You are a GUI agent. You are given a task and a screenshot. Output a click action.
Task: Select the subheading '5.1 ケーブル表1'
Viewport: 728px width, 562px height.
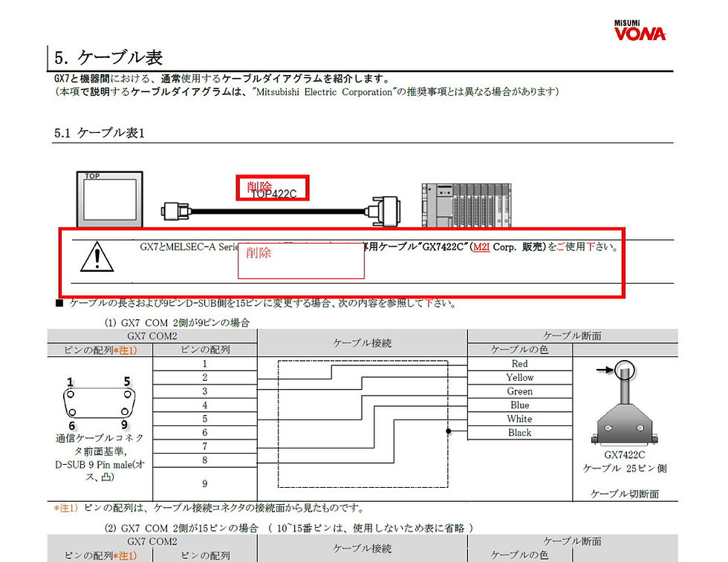(x=100, y=133)
